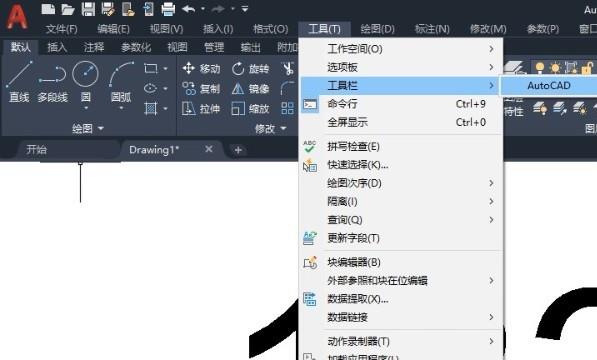The width and height of the screenshot is (597, 360).
Task: Click the 复制 copy tool
Action: click(x=201, y=89)
